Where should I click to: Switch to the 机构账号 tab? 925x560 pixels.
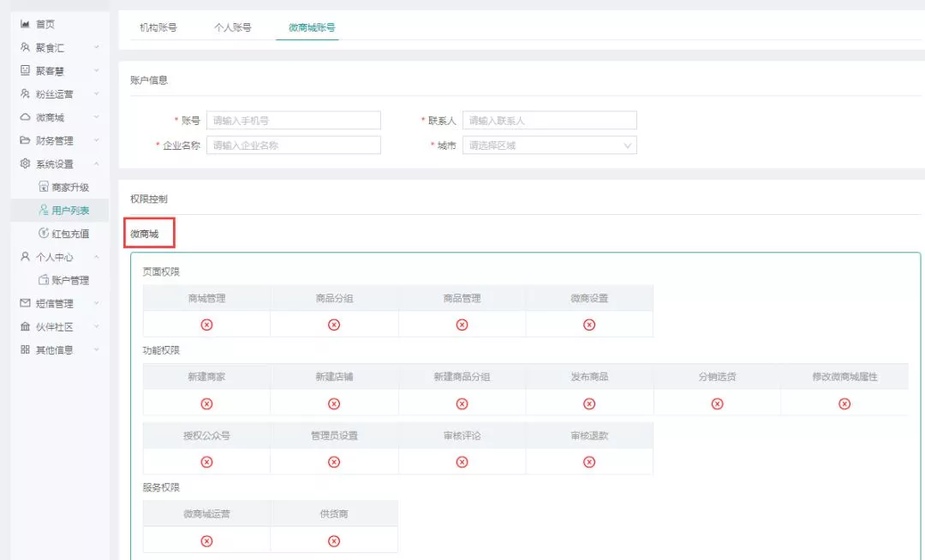(158, 27)
